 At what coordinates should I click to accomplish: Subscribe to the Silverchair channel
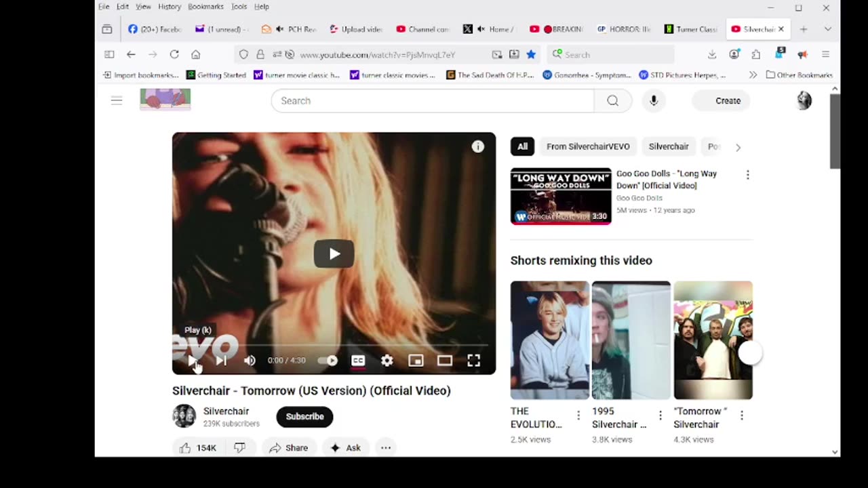click(x=304, y=416)
